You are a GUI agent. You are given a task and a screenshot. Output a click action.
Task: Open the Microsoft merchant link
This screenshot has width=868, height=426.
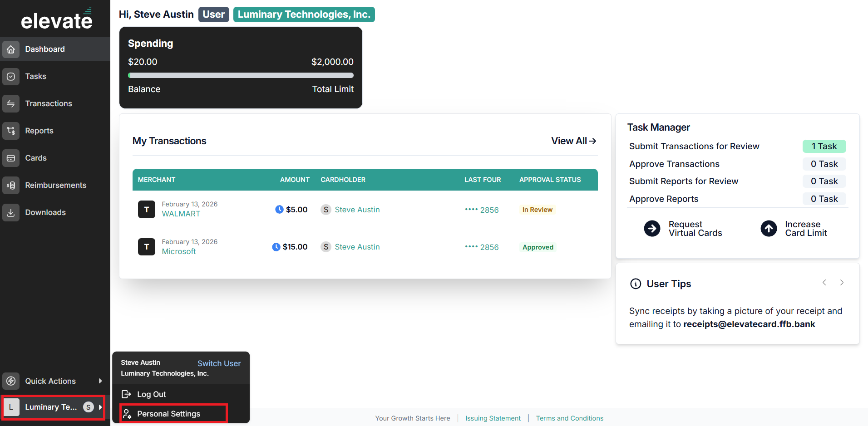[179, 251]
